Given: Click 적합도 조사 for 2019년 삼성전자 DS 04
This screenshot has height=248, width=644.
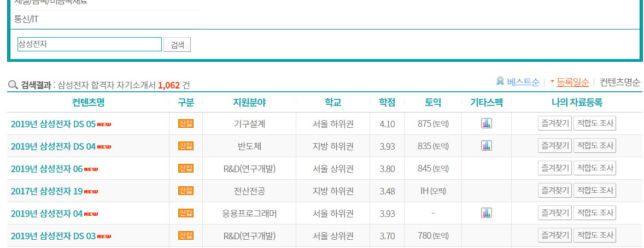Looking at the screenshot, I should [x=595, y=145].
